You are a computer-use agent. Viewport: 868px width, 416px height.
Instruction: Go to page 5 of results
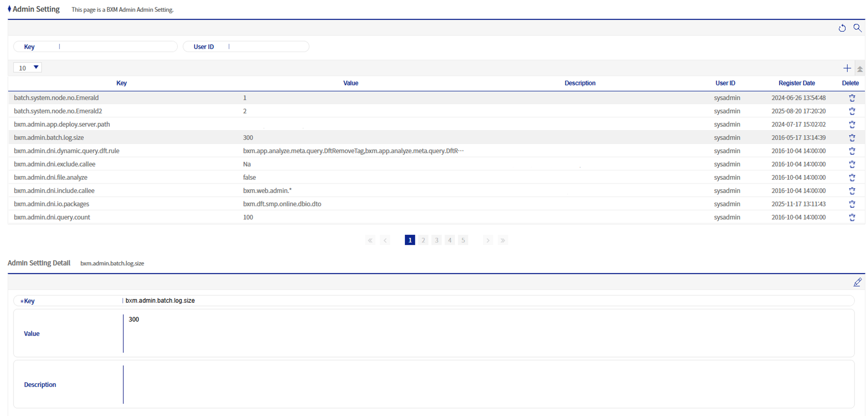pyautogui.click(x=463, y=240)
